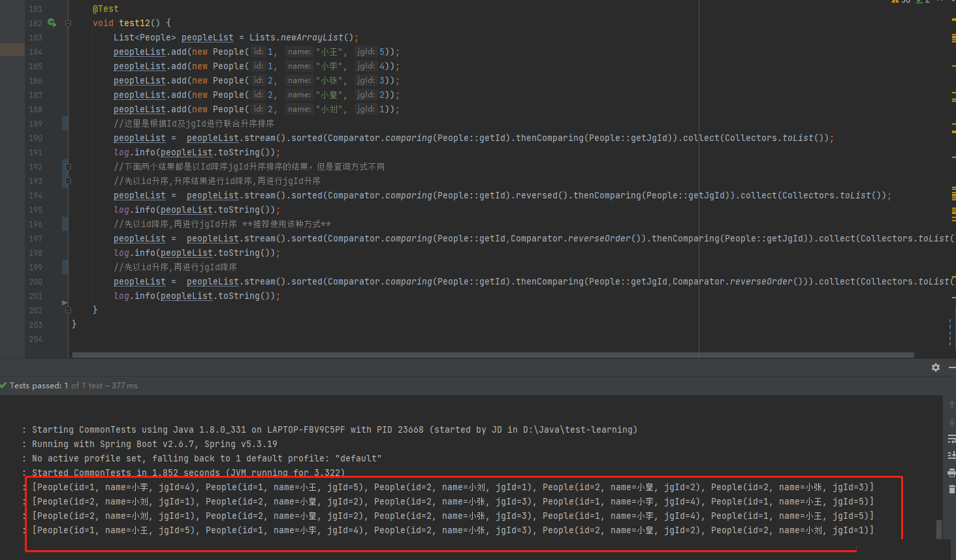Toggle soft-wrap in the console
This screenshot has height=560, width=956.
pyautogui.click(x=951, y=439)
